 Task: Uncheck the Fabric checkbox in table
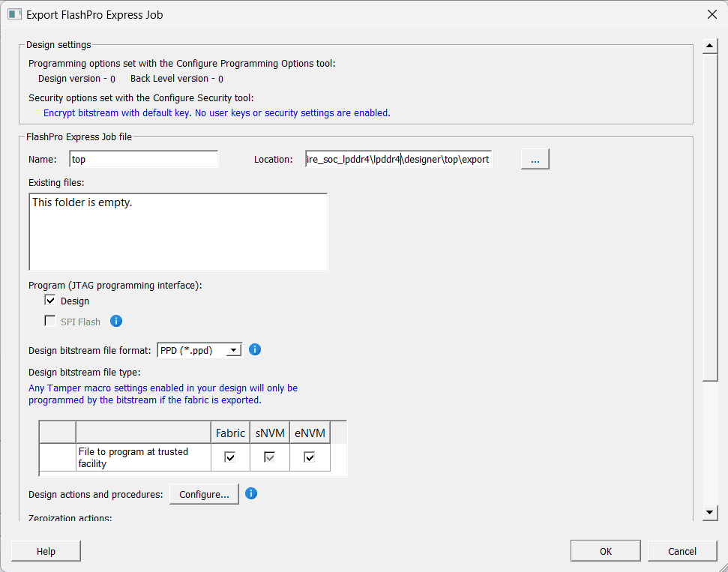(230, 457)
